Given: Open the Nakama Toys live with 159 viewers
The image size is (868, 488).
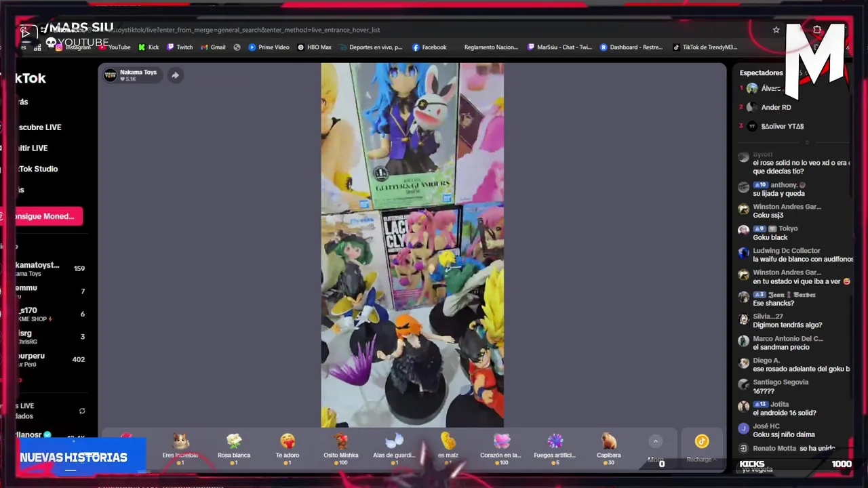Looking at the screenshot, I should pyautogui.click(x=51, y=269).
